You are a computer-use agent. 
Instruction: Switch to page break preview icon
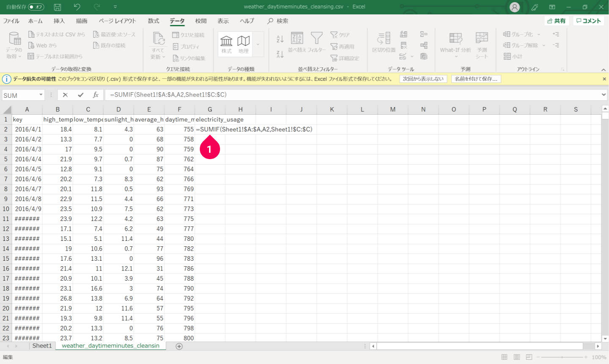point(529,357)
